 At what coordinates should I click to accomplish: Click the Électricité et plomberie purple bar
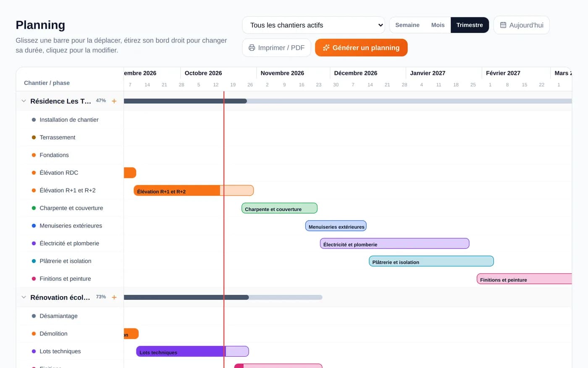395,244
